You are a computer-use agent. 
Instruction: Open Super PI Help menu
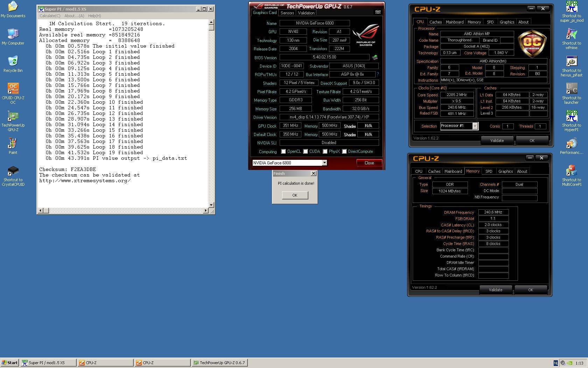click(x=94, y=16)
